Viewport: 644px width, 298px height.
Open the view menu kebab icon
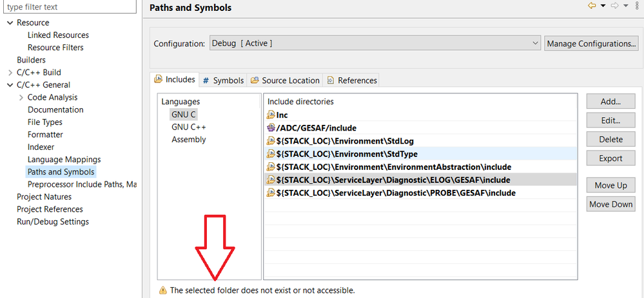pyautogui.click(x=638, y=6)
